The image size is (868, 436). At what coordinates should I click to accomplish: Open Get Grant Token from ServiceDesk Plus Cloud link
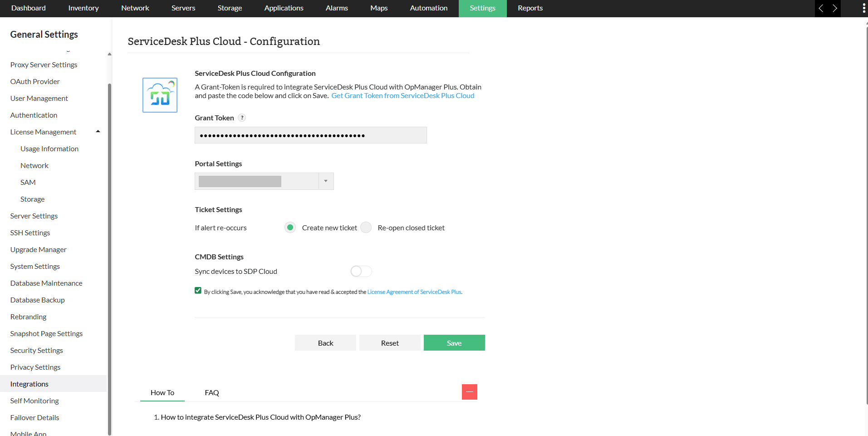tap(403, 95)
